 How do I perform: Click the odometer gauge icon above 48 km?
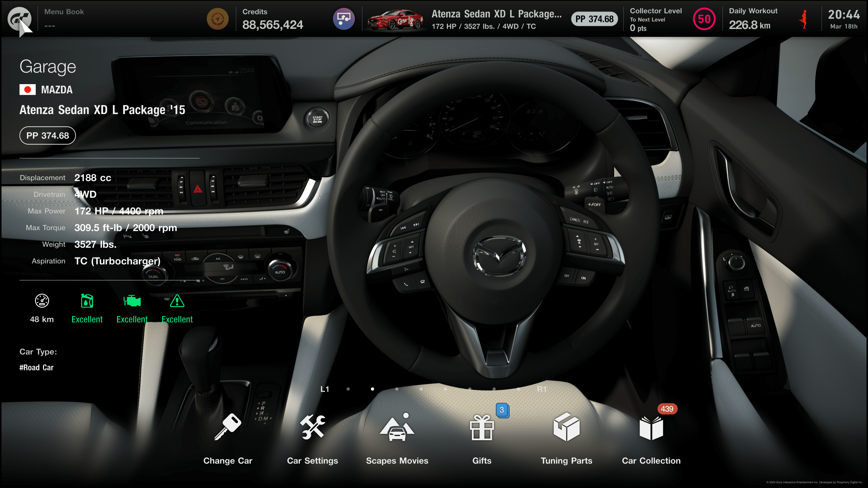(x=42, y=301)
